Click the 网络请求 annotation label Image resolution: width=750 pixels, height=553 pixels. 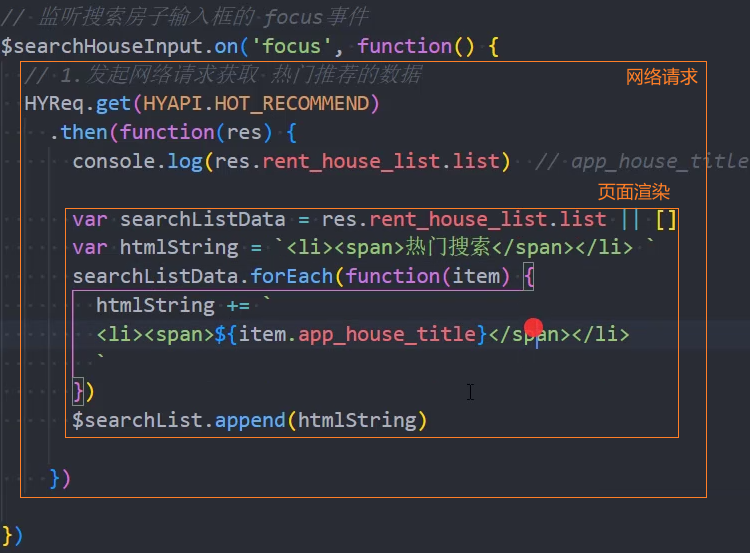pos(661,77)
